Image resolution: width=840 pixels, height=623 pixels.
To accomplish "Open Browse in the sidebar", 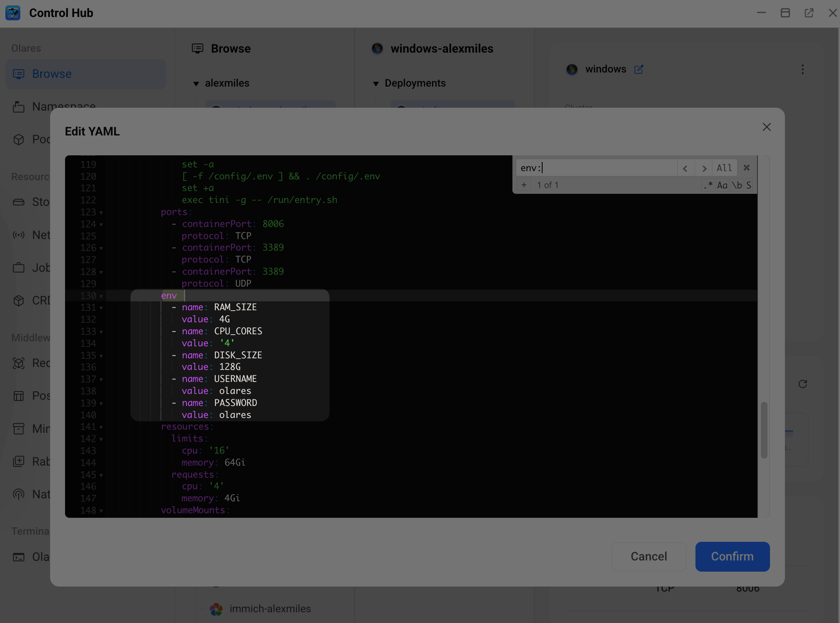I will [86, 74].
